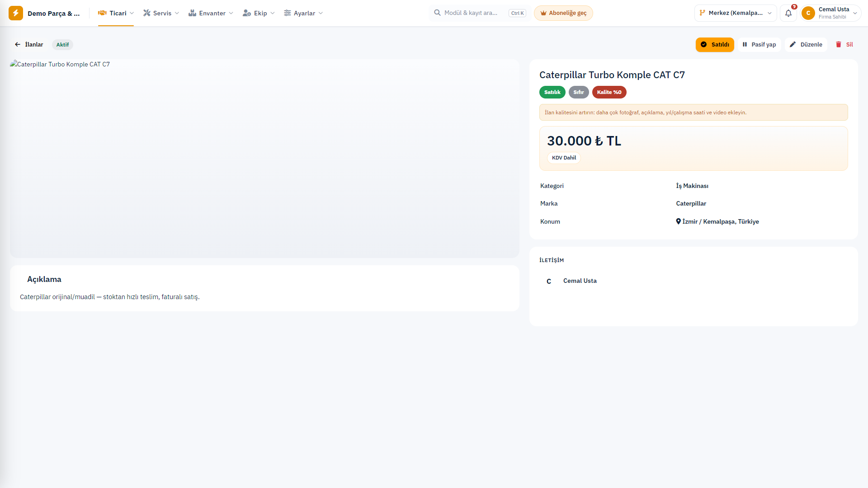Click the location pin icon by İzmir

coord(679,221)
